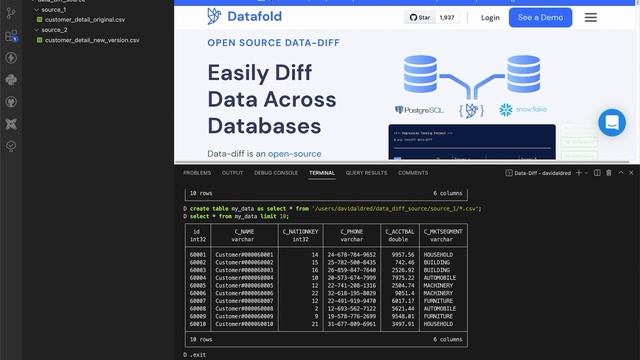
Task: Click the PostgreSQL logo graphic
Action: click(419, 110)
